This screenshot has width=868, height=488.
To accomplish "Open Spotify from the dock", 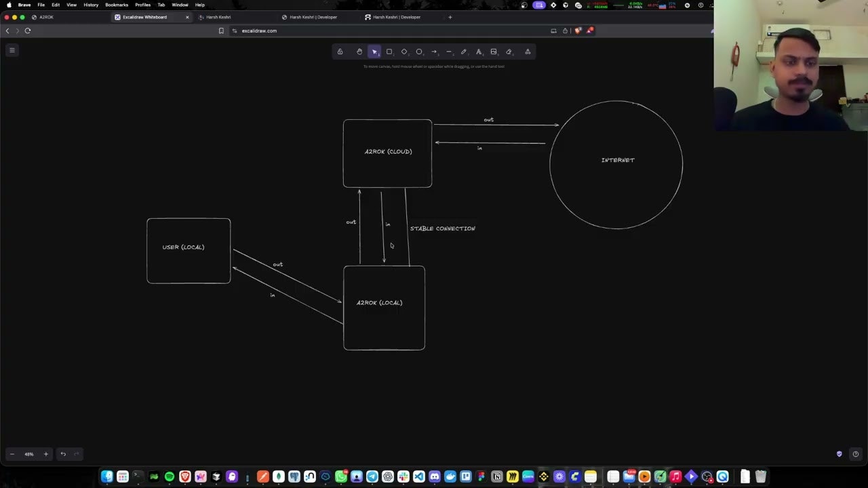I will 170,476.
